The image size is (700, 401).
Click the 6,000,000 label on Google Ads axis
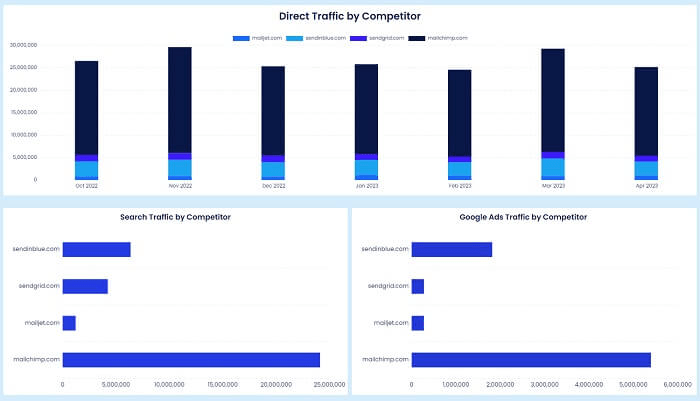click(678, 384)
